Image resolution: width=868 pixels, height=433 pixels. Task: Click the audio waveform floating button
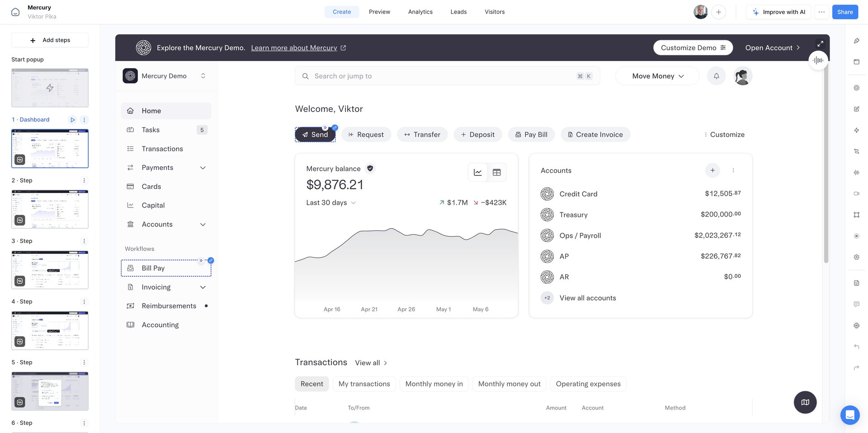coord(818,60)
